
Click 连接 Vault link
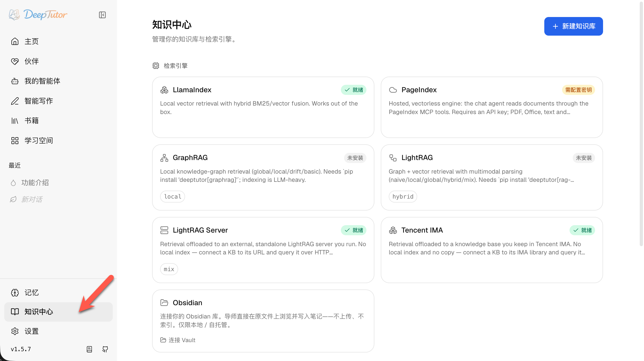click(178, 340)
